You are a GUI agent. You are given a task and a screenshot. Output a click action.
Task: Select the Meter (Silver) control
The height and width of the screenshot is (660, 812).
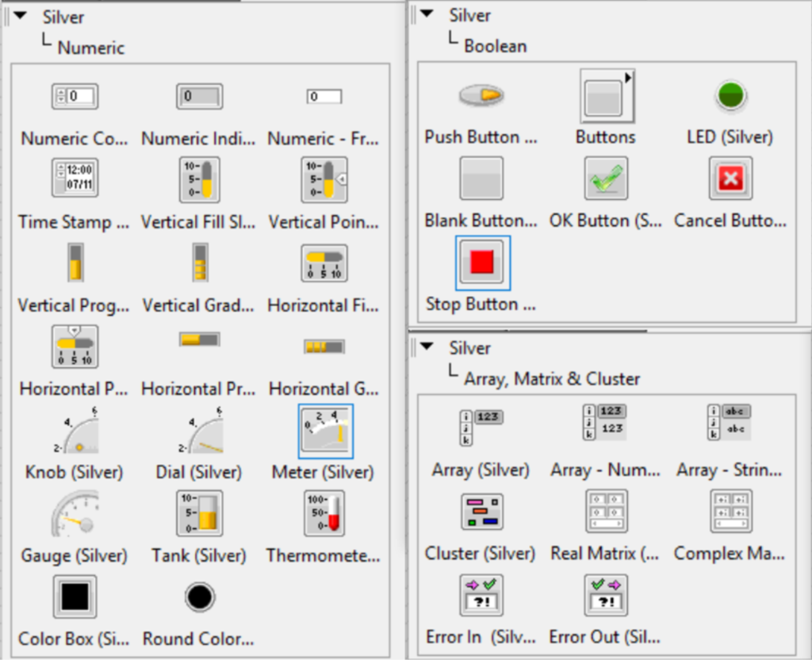click(x=322, y=430)
